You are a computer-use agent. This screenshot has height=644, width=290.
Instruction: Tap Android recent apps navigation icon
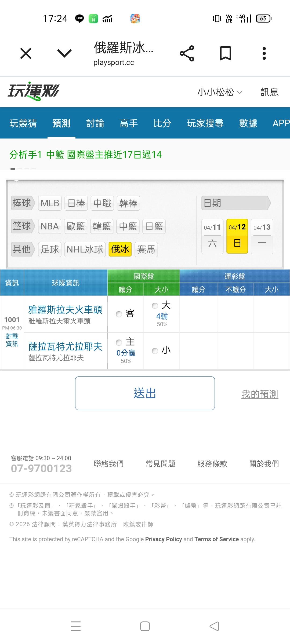(x=76, y=626)
